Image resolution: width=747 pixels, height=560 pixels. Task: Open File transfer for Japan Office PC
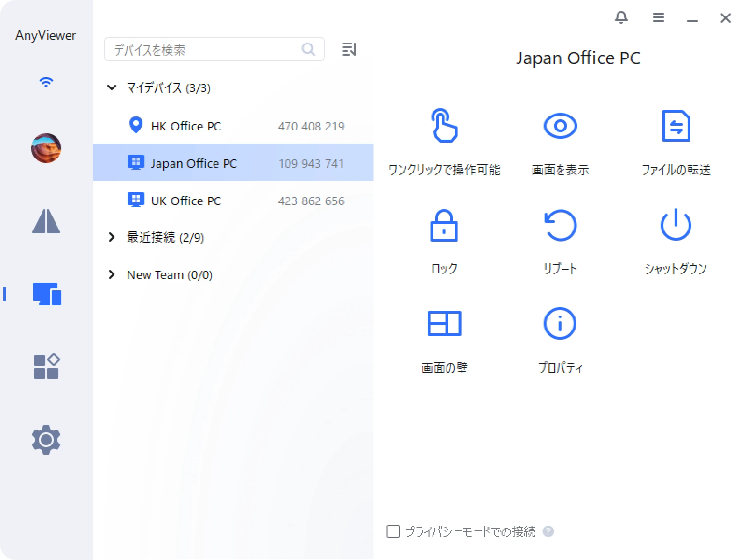point(676,126)
